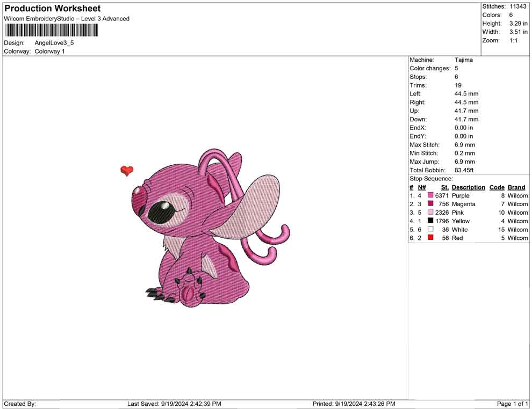Click the zoom value '1:1'

pyautogui.click(x=514, y=40)
